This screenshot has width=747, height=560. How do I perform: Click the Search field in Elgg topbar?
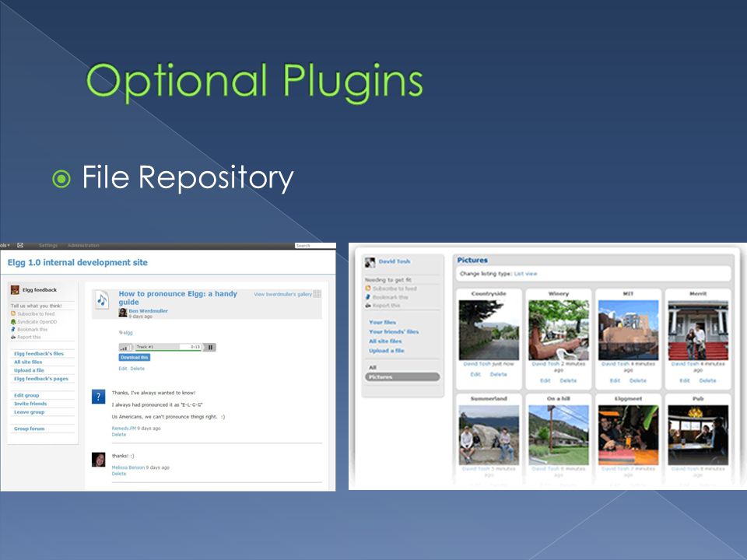tap(315, 246)
